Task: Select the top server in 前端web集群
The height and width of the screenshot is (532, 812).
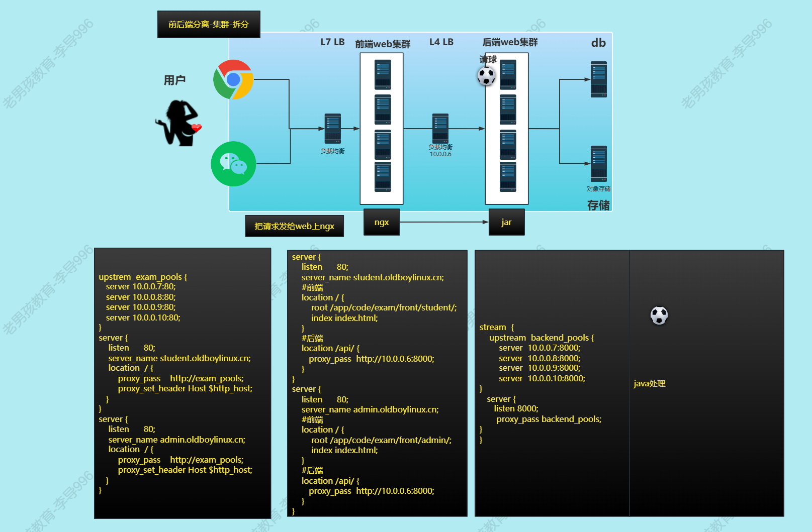Action: (382, 74)
